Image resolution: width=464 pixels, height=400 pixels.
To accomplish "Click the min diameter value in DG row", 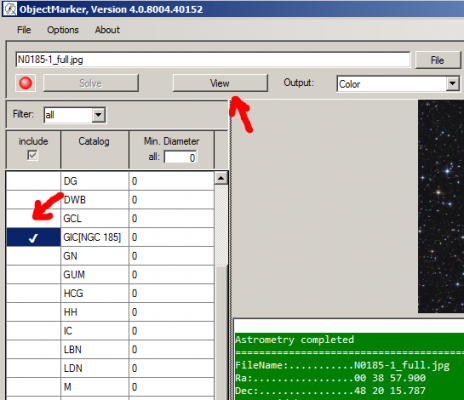I will 171,181.
